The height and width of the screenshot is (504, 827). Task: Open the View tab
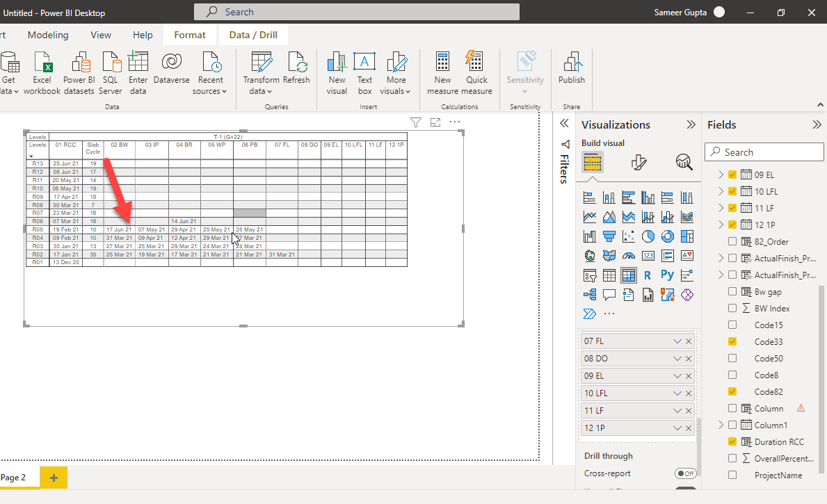tap(101, 35)
